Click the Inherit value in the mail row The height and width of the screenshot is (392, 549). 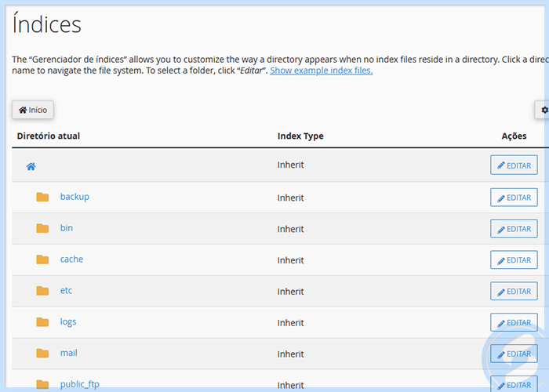[x=291, y=354]
